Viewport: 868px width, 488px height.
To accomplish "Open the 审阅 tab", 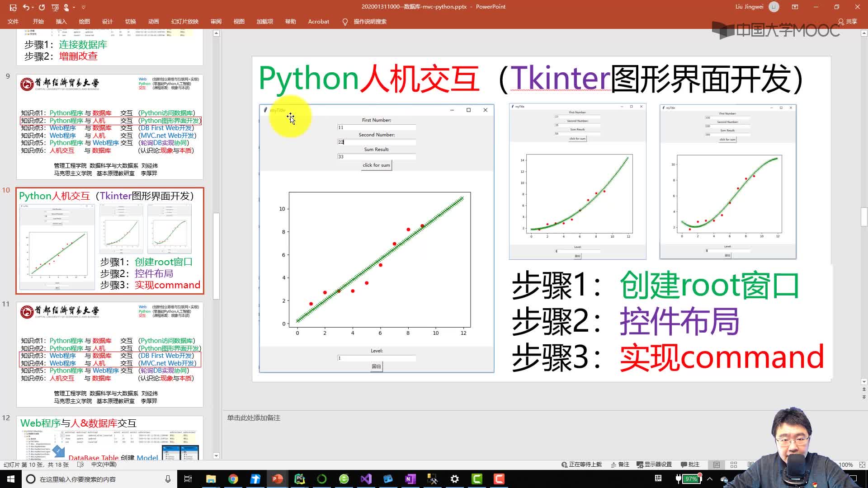I will 216,21.
